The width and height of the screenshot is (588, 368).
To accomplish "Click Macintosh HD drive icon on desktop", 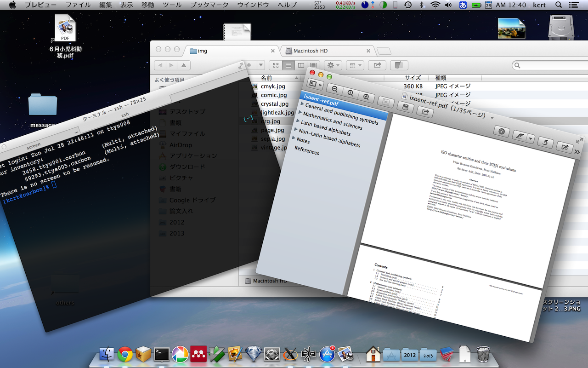I will point(561,27).
